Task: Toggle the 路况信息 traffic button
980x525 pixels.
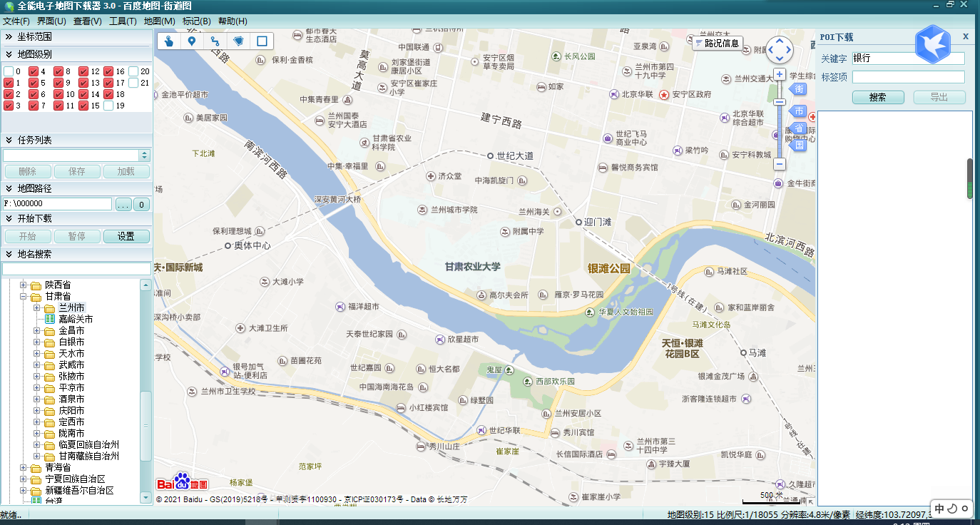Action: point(718,43)
